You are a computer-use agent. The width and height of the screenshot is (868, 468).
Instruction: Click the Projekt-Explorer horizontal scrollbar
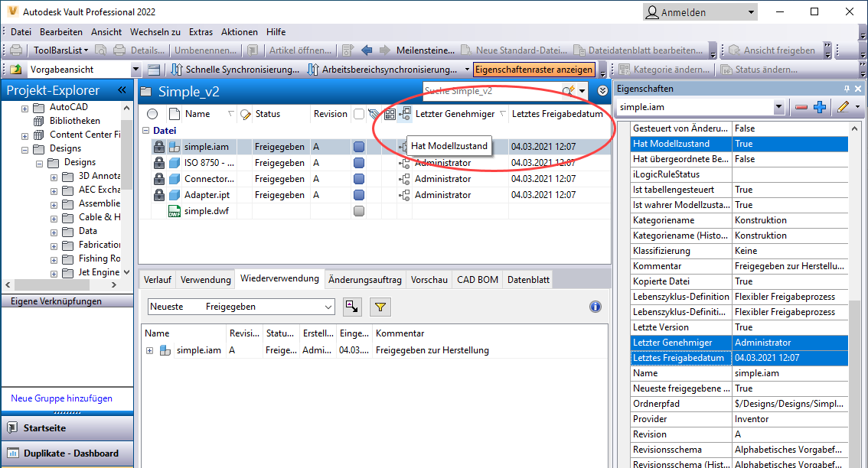pyautogui.click(x=61, y=285)
